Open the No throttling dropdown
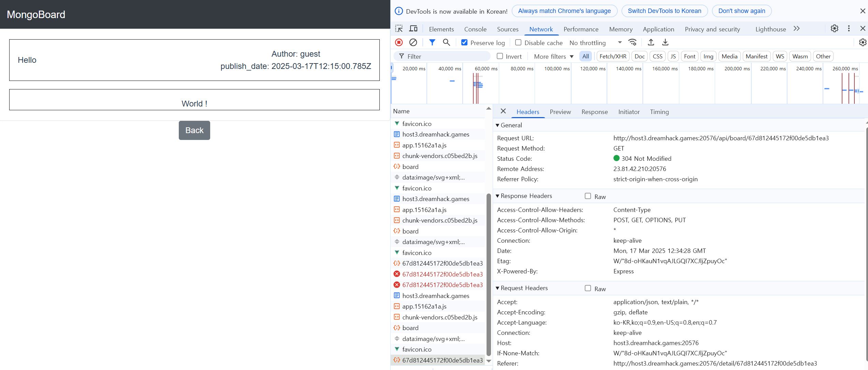Screen dimensions: 868x370 pyautogui.click(x=595, y=43)
